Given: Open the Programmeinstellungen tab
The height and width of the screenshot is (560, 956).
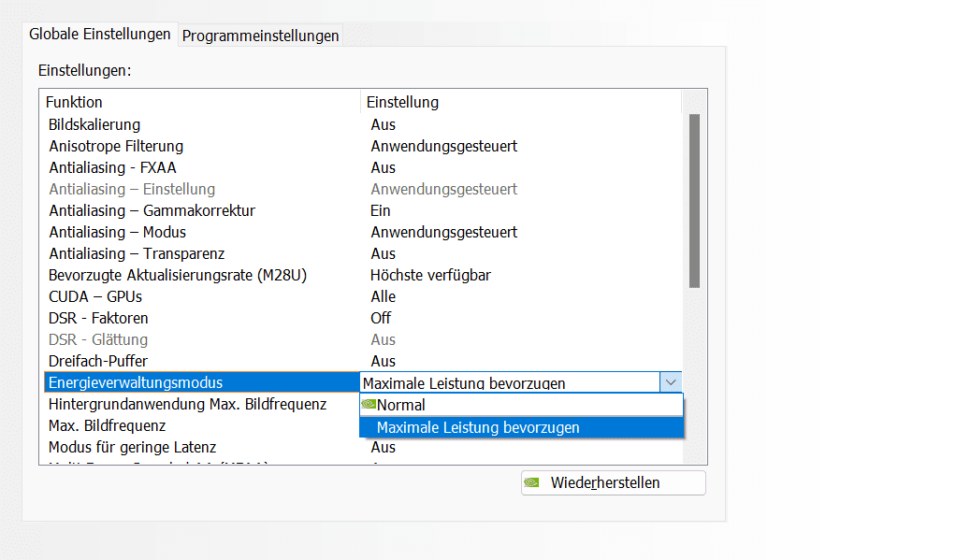Looking at the screenshot, I should pos(260,36).
